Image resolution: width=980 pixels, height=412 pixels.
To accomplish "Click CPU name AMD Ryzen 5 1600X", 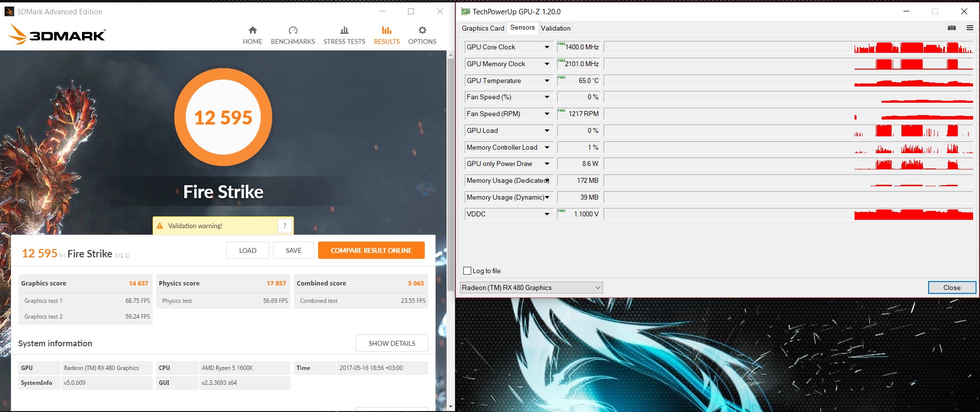I will 227,368.
